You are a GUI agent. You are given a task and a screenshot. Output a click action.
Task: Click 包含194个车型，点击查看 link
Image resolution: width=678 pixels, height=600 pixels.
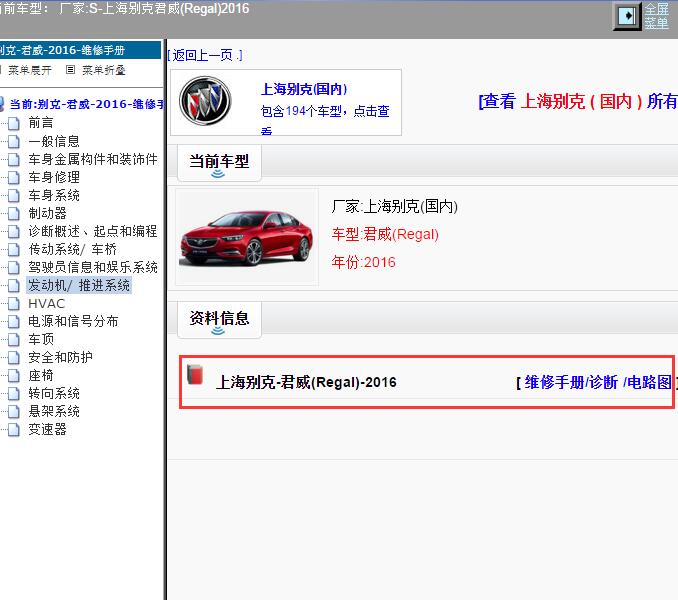(325, 118)
